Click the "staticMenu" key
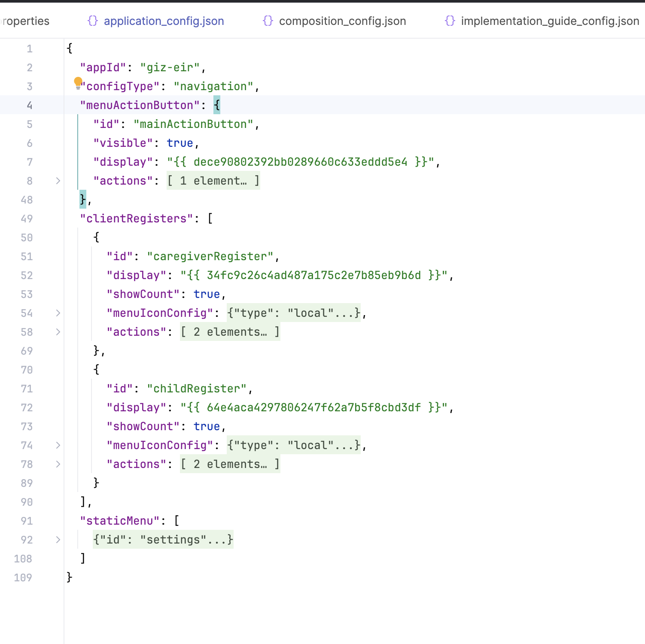The image size is (645, 644). pos(120,521)
